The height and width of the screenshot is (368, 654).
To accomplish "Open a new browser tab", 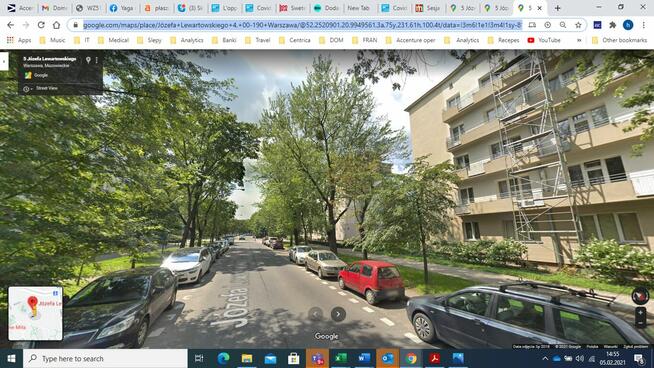I will click(x=557, y=8).
